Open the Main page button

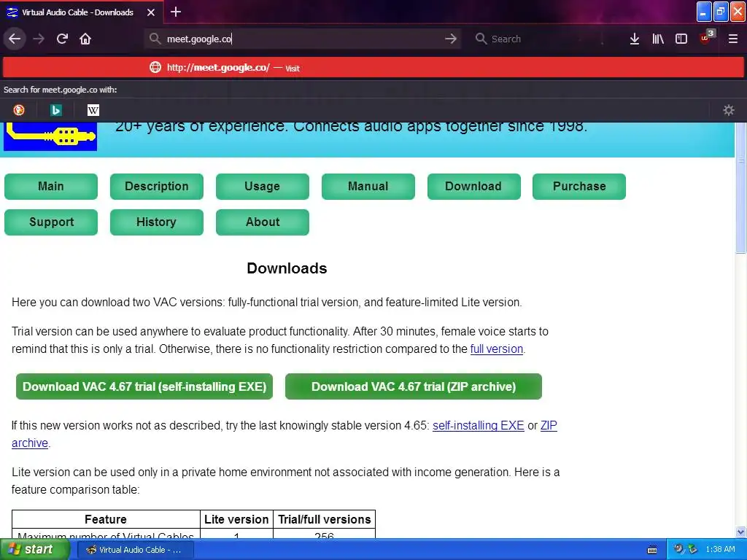click(x=51, y=187)
